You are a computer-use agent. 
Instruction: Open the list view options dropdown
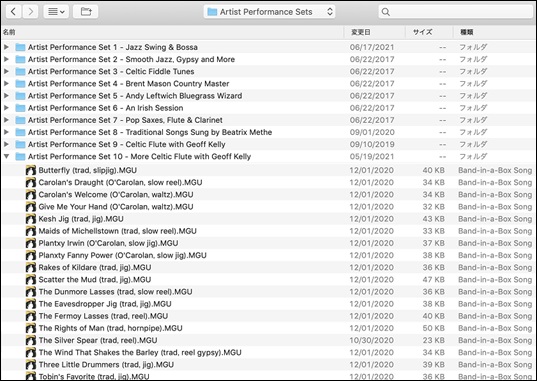(56, 12)
